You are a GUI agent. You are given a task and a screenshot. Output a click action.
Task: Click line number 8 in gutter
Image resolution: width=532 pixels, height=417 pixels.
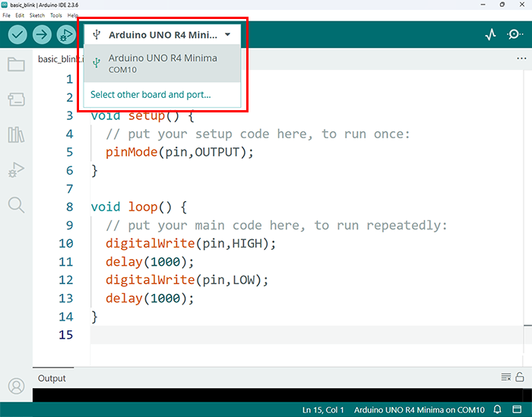click(70, 207)
